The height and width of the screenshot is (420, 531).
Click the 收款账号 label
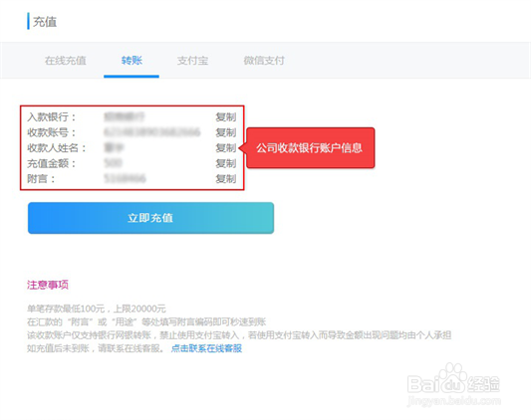52,132
